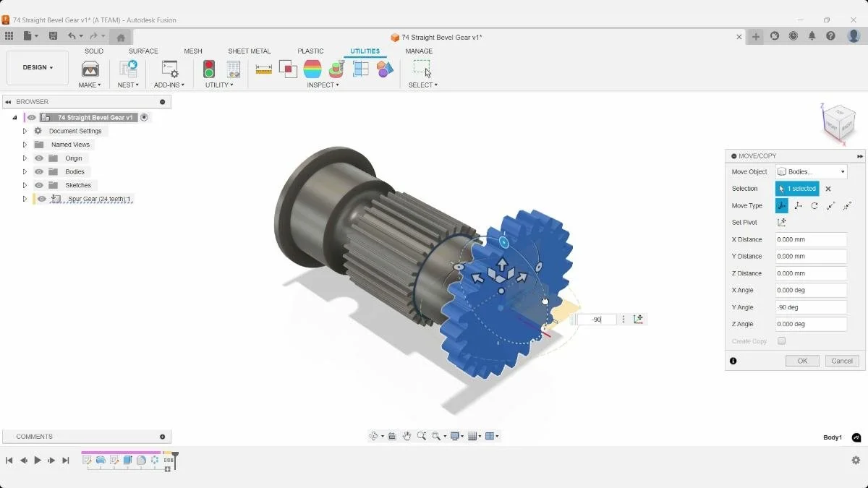The image size is (868, 488).
Task: Open the data panel grid icon
Action: pyautogui.click(x=9, y=36)
